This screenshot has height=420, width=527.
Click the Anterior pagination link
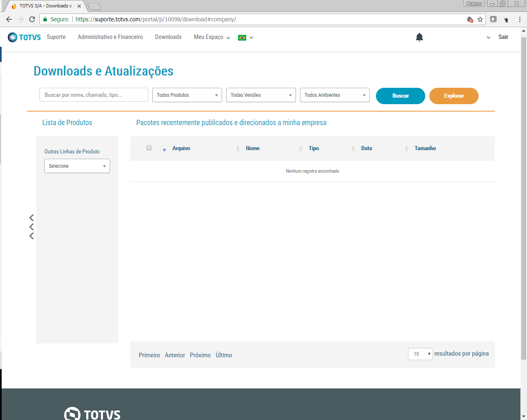tap(175, 355)
